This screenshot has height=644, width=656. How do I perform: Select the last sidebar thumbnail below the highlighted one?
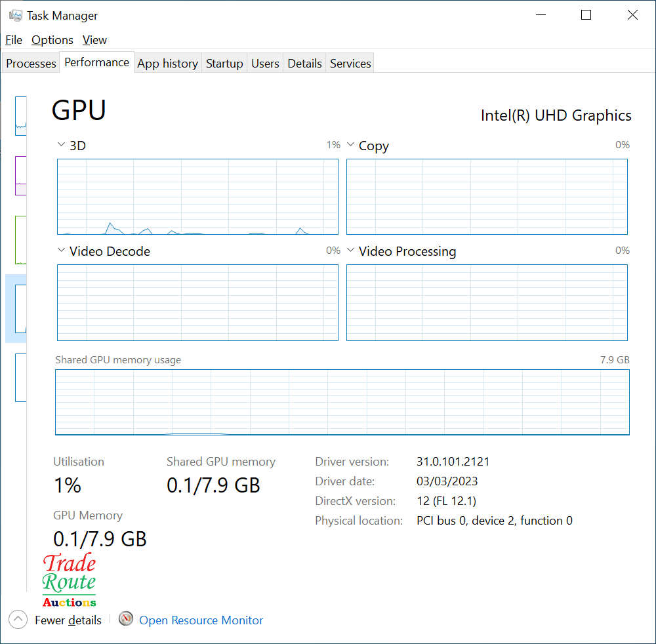[21, 377]
